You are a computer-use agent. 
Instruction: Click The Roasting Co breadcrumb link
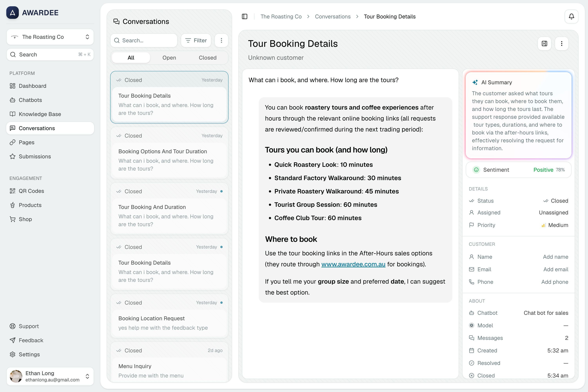tap(281, 16)
